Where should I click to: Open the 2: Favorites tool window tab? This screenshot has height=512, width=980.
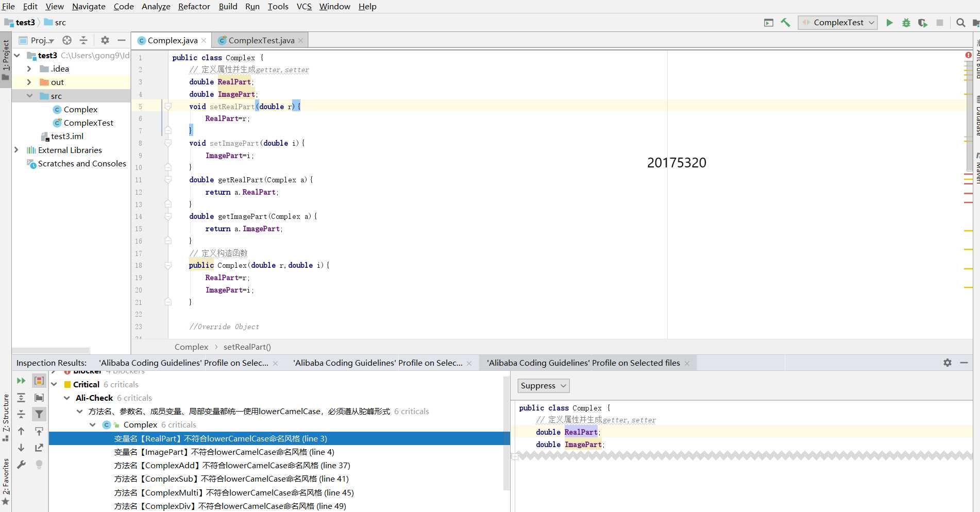[x=6, y=482]
